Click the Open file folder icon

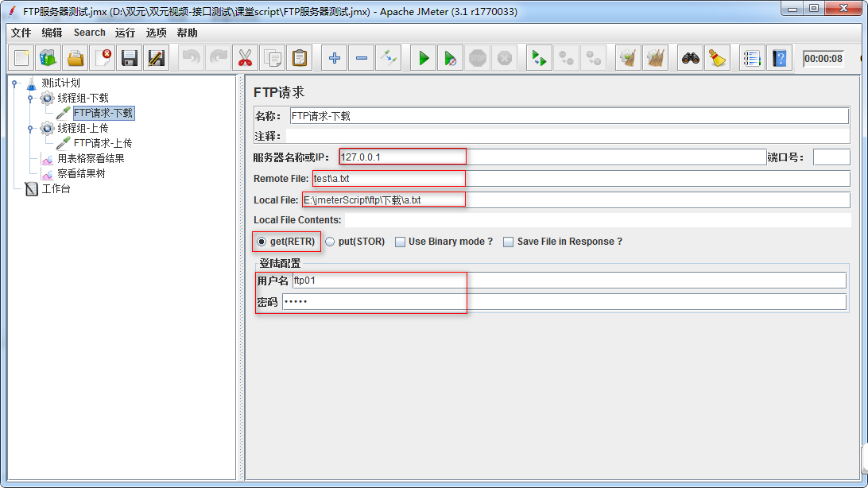[x=76, y=58]
